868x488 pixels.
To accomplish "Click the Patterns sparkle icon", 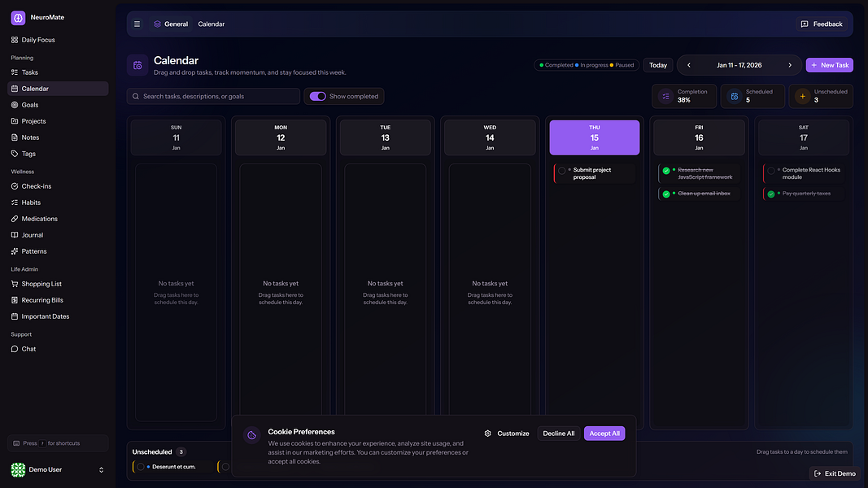I will [15, 251].
